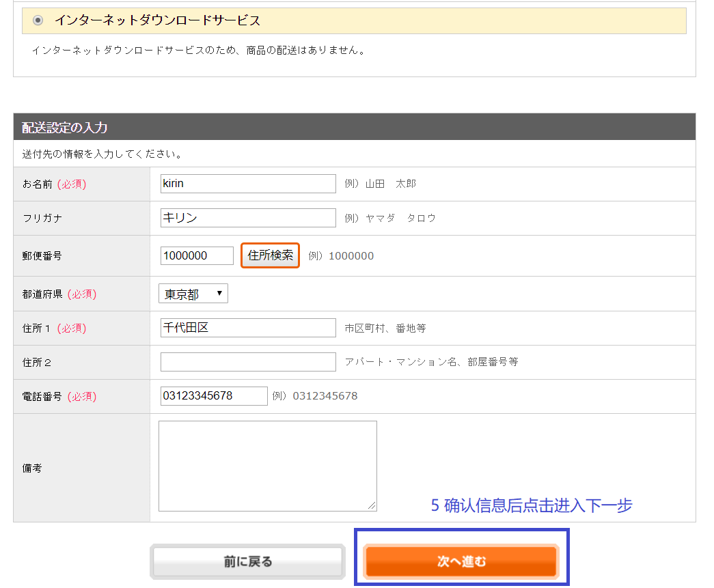The height and width of the screenshot is (588, 714).
Task: Click the 電話番号 (必須) row label
Action: pyautogui.click(x=59, y=396)
